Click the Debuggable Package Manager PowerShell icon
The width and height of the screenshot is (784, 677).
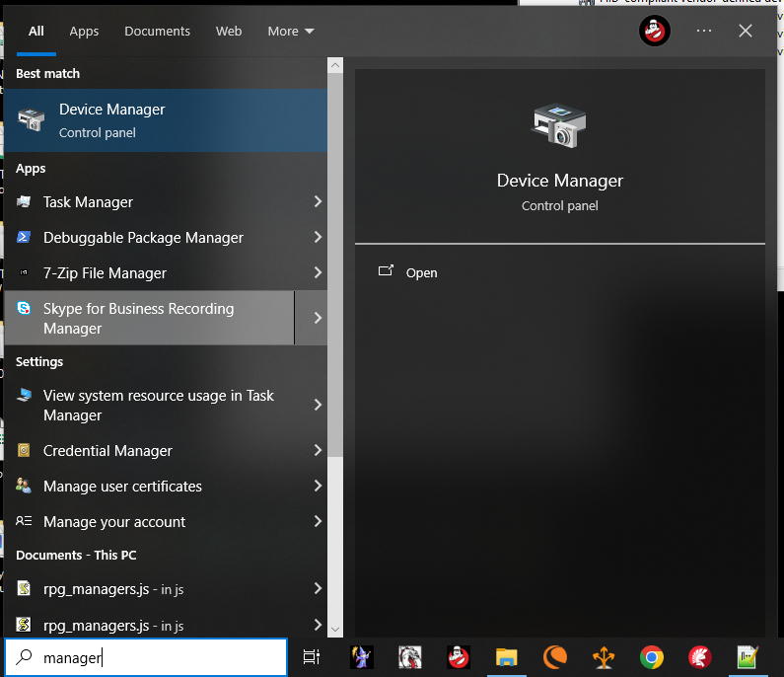pyautogui.click(x=24, y=237)
